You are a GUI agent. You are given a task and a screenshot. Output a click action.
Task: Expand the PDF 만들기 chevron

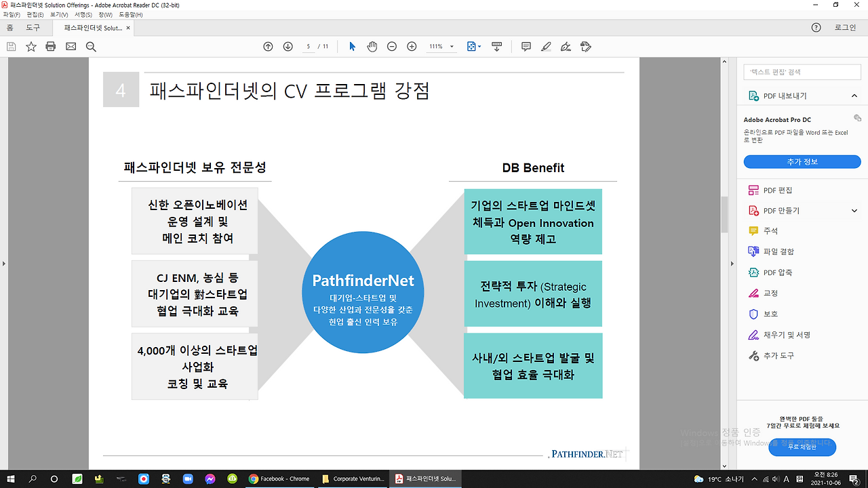click(x=854, y=211)
